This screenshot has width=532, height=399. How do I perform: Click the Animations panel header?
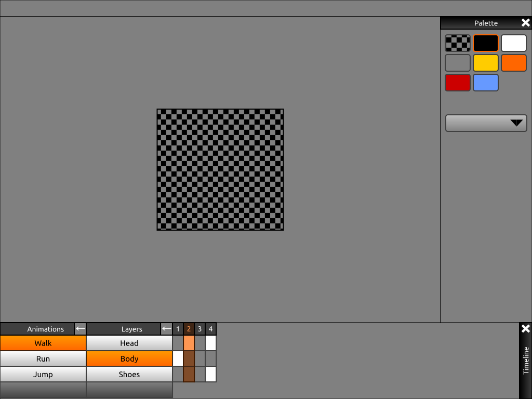[x=37, y=329]
